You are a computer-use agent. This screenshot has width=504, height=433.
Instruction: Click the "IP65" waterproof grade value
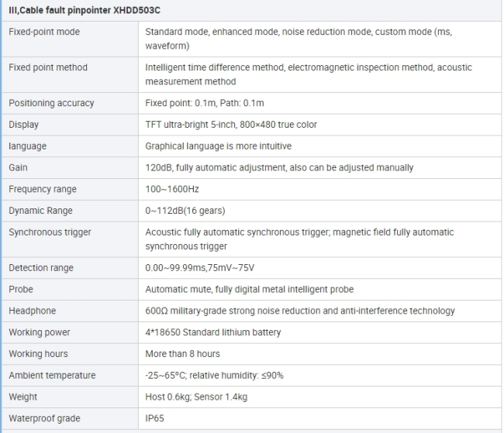tap(156, 418)
